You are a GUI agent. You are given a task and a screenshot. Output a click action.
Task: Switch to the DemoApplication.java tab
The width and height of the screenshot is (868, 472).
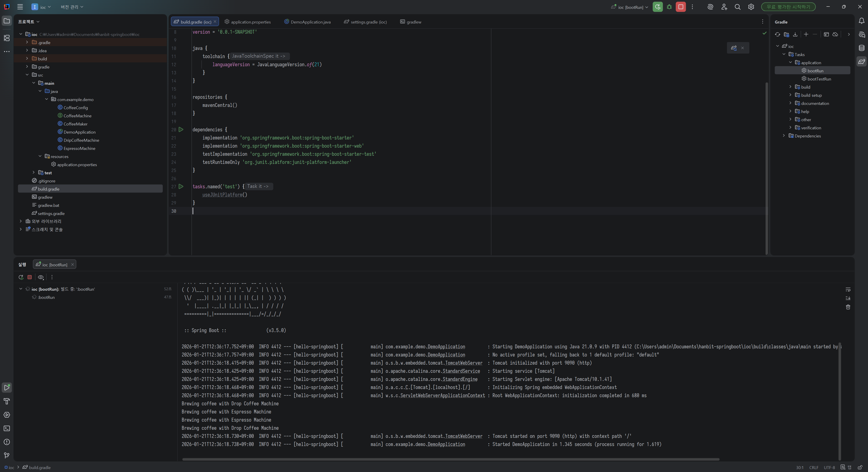point(310,22)
